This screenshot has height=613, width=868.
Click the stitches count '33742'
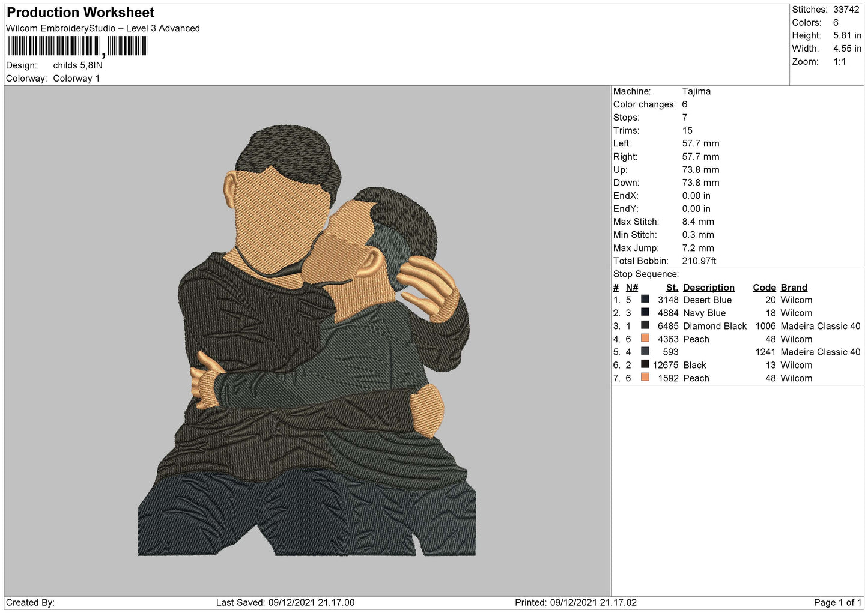[x=846, y=10]
